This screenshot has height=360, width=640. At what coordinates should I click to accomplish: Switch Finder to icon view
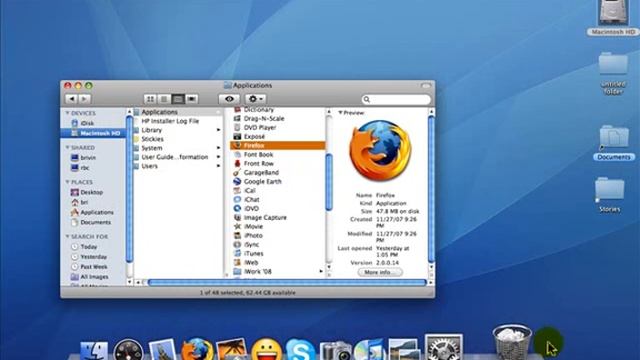click(150, 99)
